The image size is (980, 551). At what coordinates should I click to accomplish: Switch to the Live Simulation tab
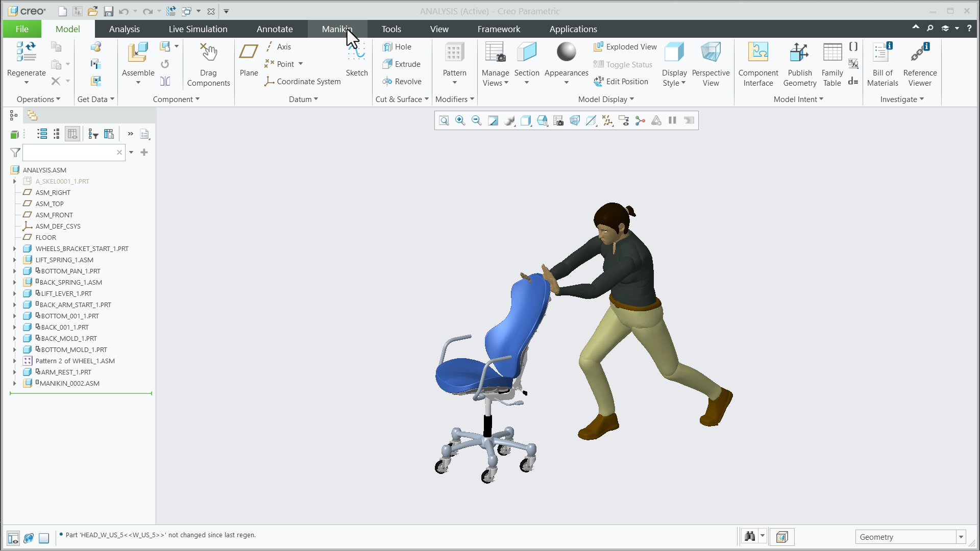pyautogui.click(x=198, y=29)
